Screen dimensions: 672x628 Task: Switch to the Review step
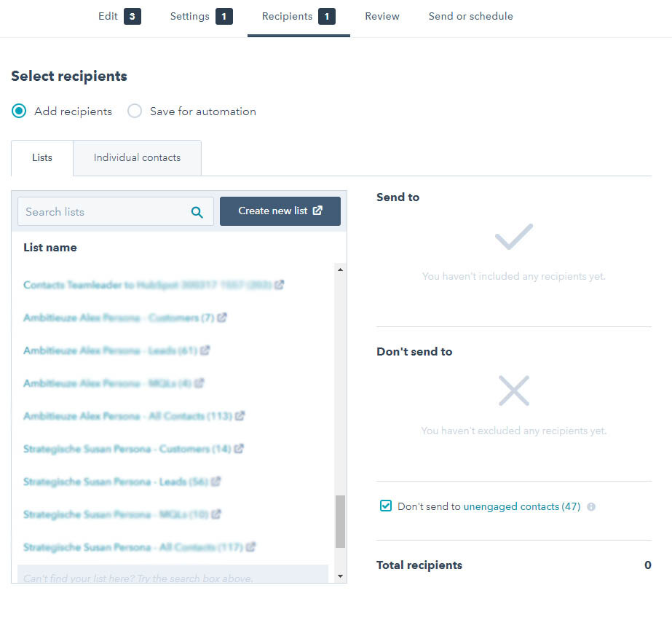[x=382, y=17]
